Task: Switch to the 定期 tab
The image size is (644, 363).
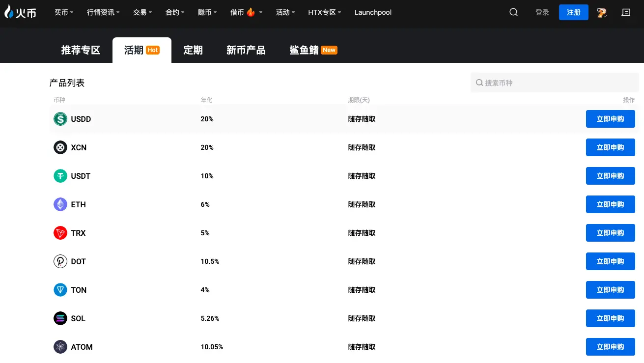Action: 193,50
